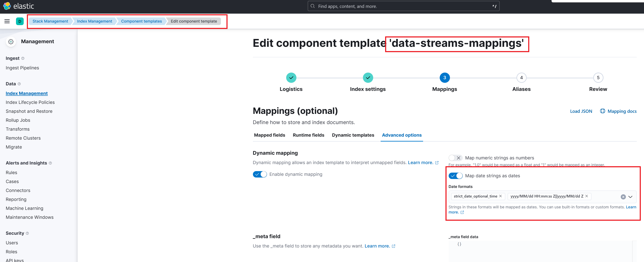This screenshot has width=644, height=262.
Task: Click the green D space avatar
Action: tap(20, 21)
